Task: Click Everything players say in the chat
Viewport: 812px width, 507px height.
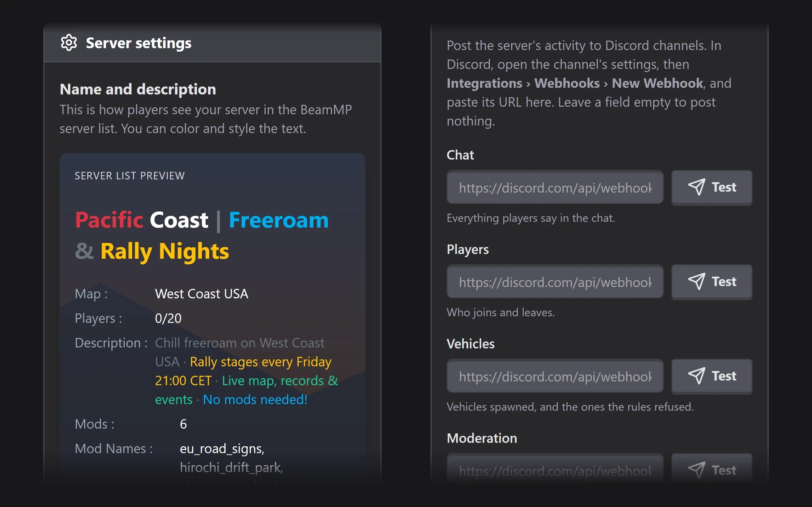Action: click(531, 218)
